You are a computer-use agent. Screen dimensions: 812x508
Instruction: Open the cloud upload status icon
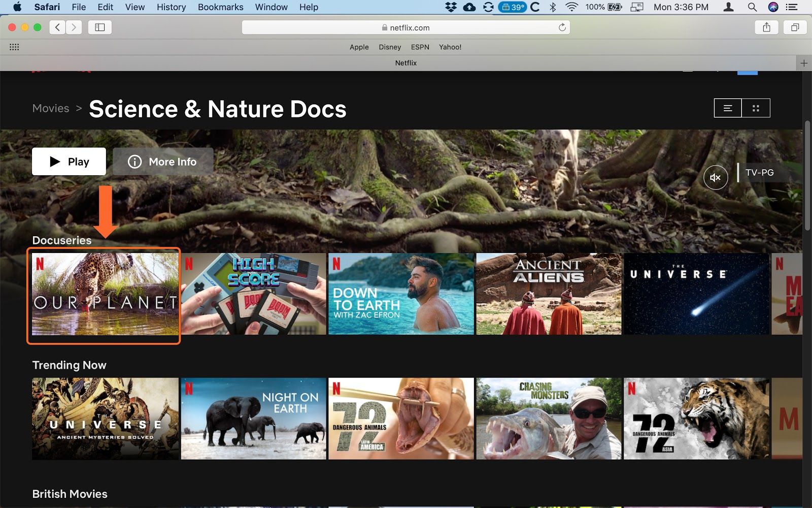pos(469,7)
